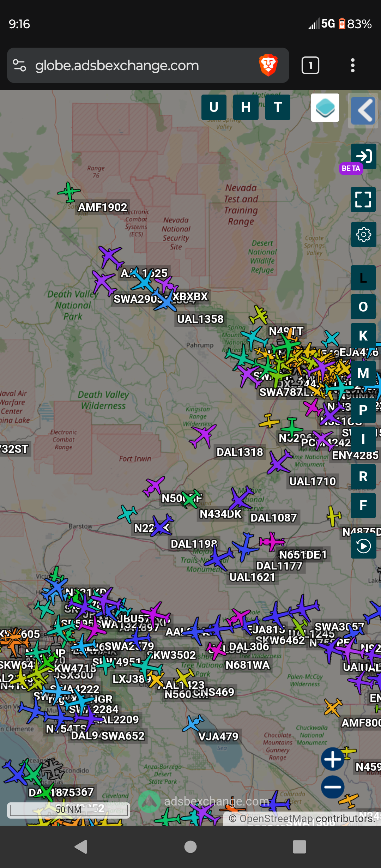Open the history replay button

click(x=363, y=546)
